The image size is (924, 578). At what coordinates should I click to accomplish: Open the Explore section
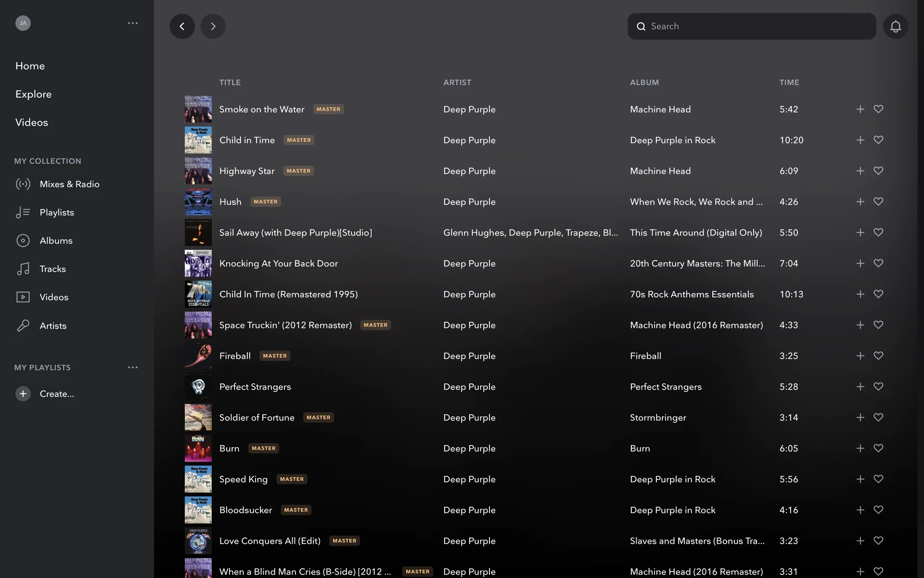[x=33, y=94]
